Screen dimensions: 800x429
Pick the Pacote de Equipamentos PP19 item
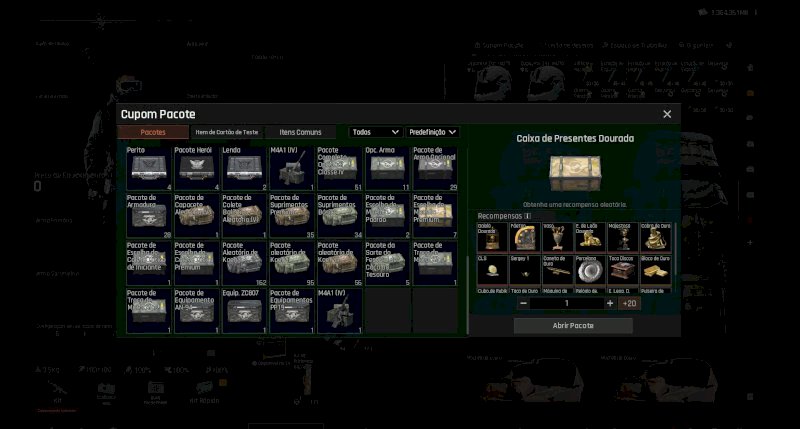point(292,311)
